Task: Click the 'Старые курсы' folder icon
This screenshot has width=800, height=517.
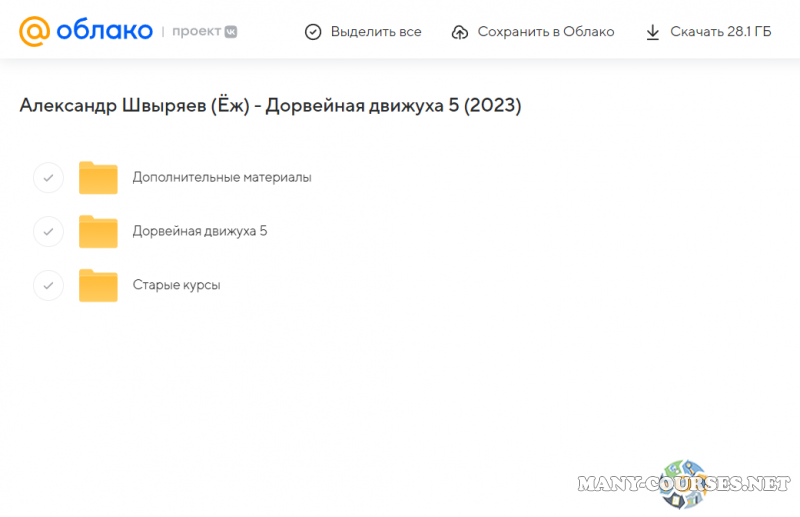Action: [98, 285]
